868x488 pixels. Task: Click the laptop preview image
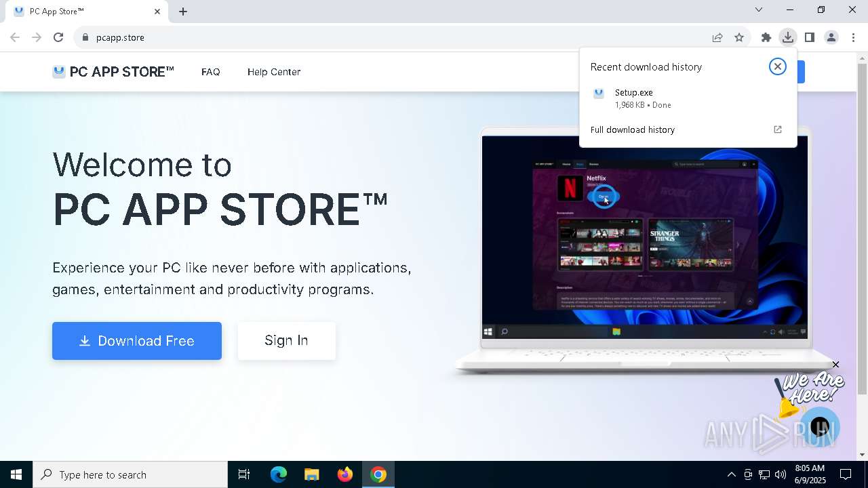644,249
